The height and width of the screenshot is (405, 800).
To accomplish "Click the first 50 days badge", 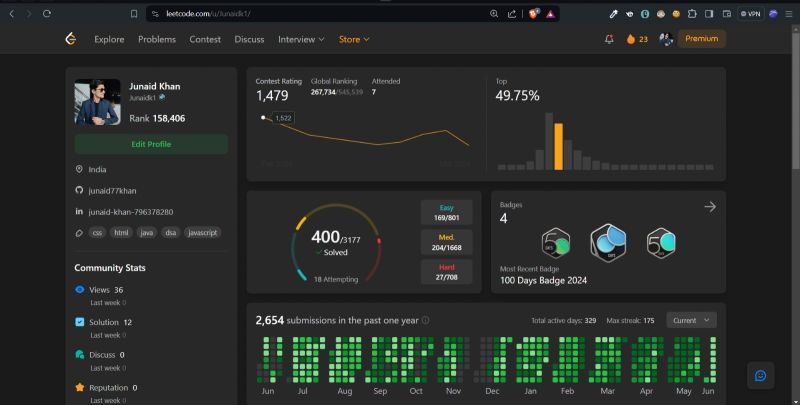I will pyautogui.click(x=556, y=243).
